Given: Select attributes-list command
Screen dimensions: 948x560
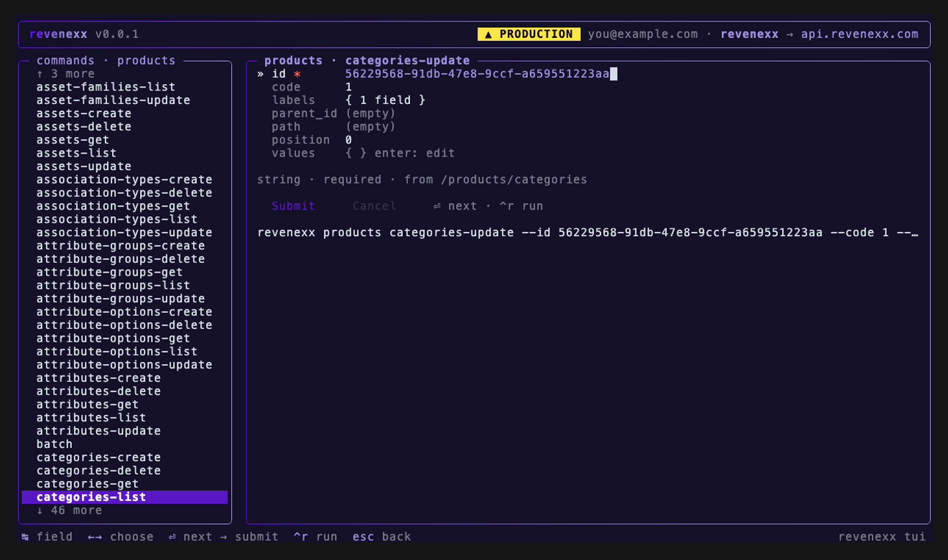Looking at the screenshot, I should pyautogui.click(x=91, y=418).
